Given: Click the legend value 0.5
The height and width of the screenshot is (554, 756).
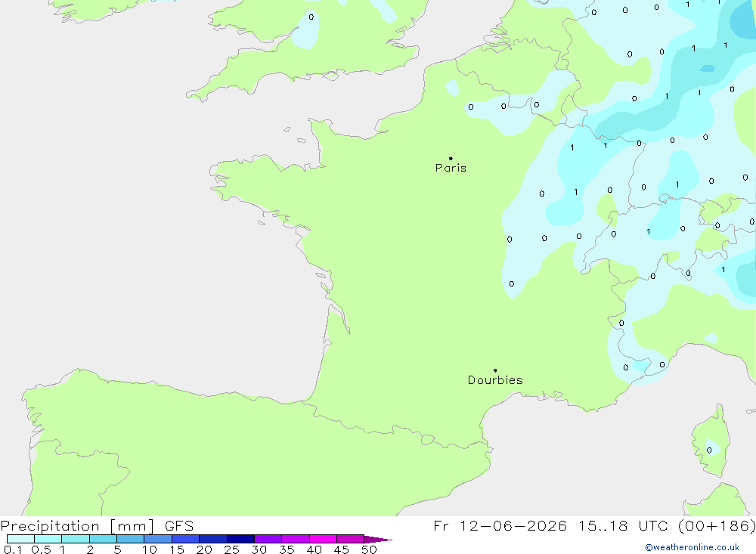Looking at the screenshot, I should pos(41,549).
